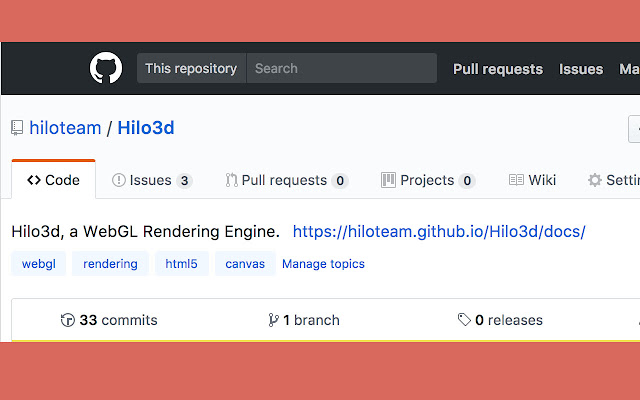
Task: Click the GitHub Octocat logo
Action: 106,68
